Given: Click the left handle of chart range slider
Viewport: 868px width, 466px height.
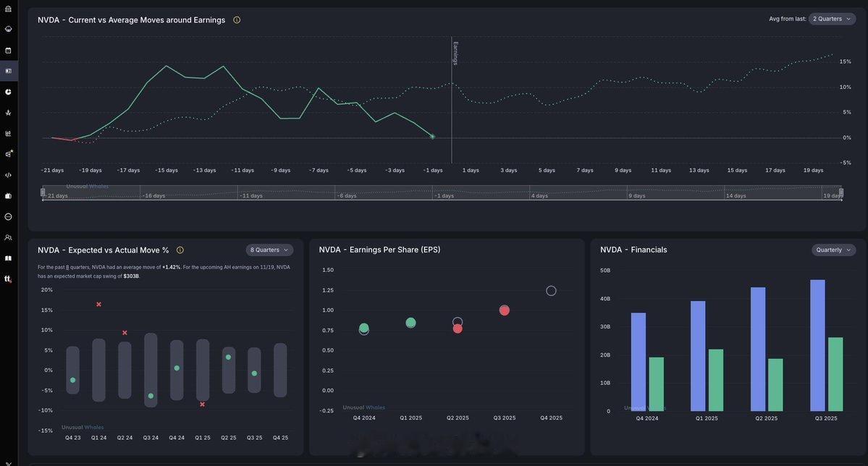Looking at the screenshot, I should pyautogui.click(x=43, y=192).
